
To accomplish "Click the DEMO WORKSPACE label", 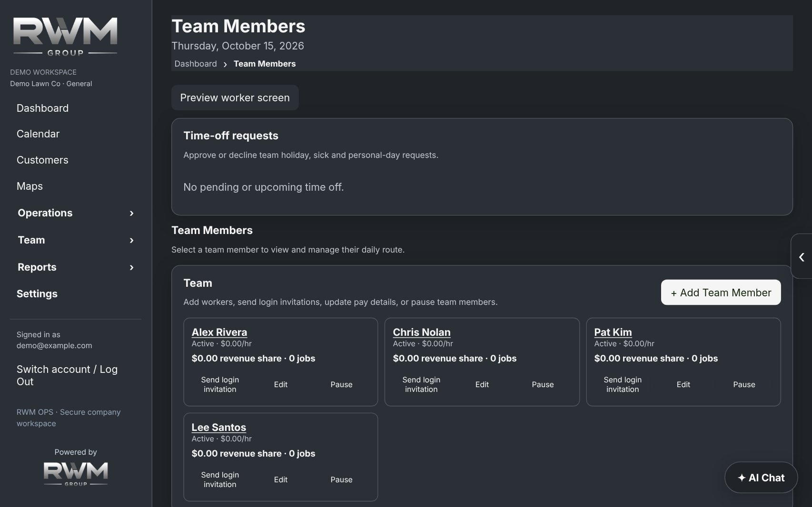I will [43, 72].
